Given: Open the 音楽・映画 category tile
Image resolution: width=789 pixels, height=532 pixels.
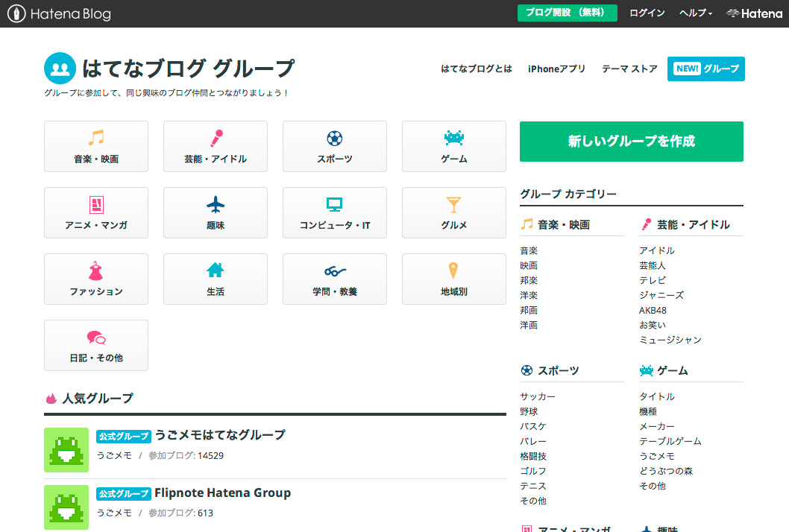Looking at the screenshot, I should pyautogui.click(x=96, y=146).
